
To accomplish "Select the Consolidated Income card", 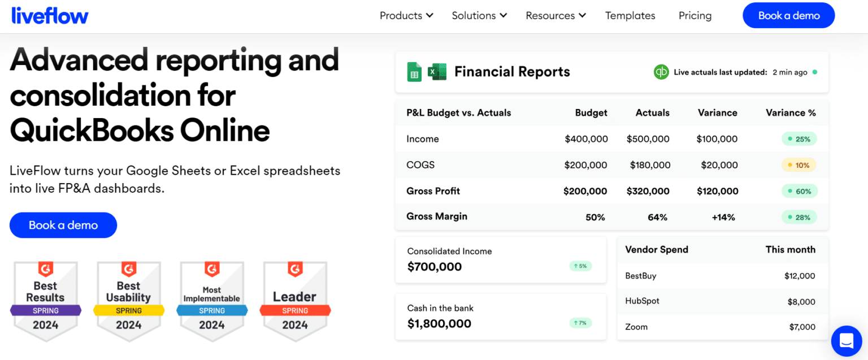I will (x=500, y=259).
